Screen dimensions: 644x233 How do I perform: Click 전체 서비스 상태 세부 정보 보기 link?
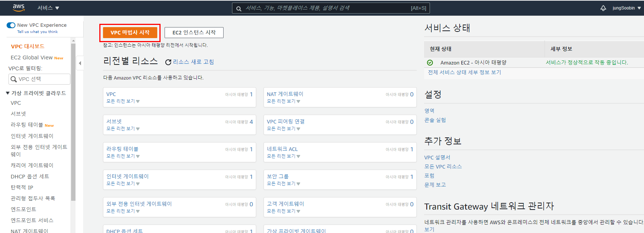click(x=464, y=73)
